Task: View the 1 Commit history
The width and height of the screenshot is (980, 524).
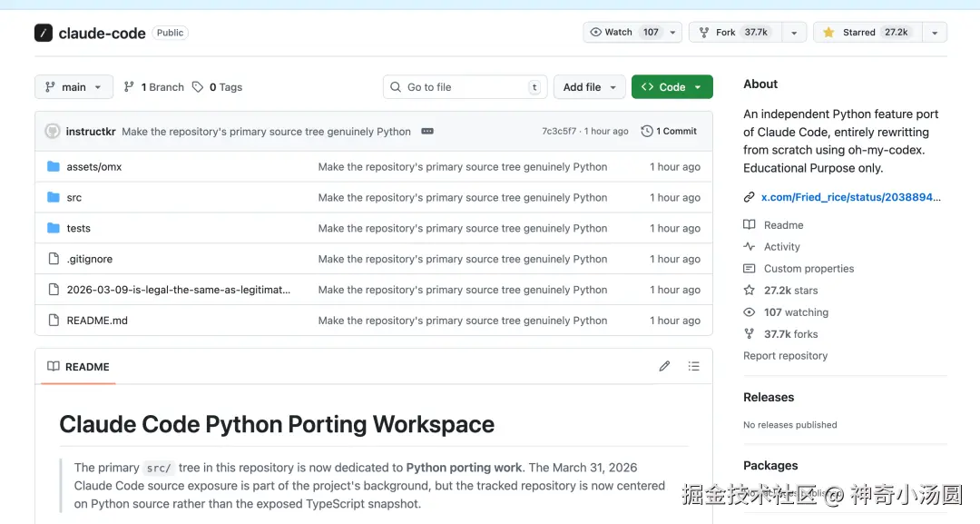Action: [669, 132]
